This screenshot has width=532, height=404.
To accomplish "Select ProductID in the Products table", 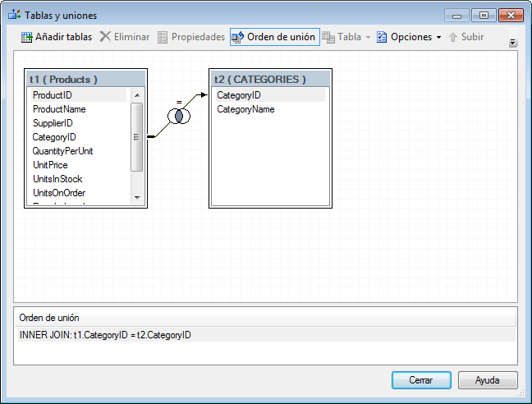I will (79, 95).
